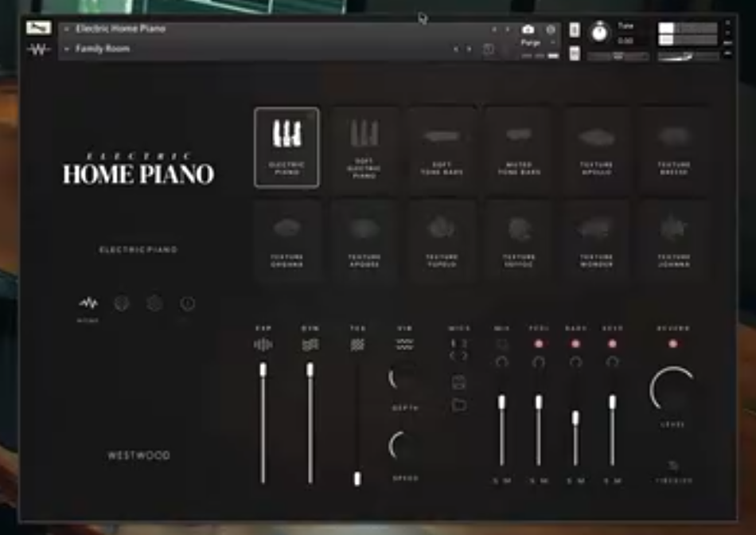Solo the MIX channel with its S button
The image size is (756, 535).
tap(496, 481)
